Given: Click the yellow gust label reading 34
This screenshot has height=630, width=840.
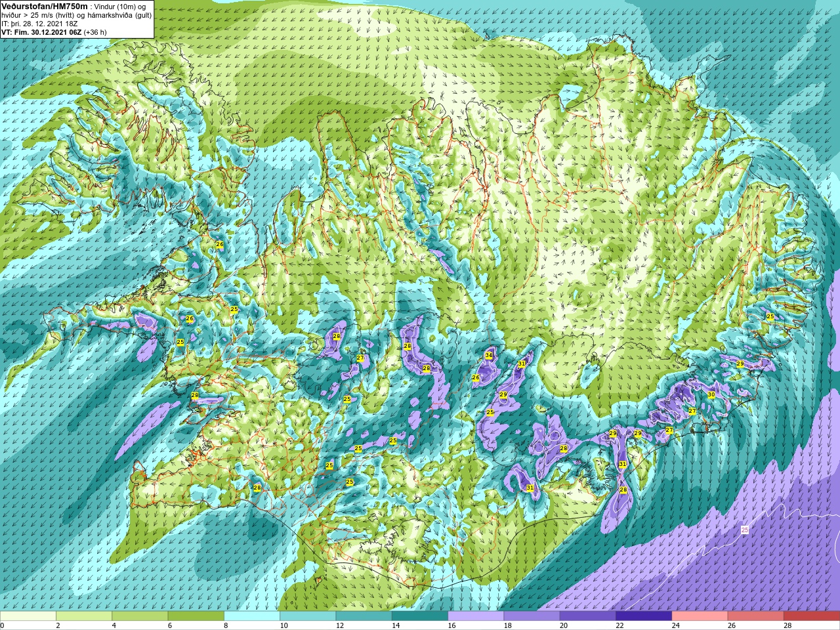Looking at the screenshot, I should (x=488, y=356).
